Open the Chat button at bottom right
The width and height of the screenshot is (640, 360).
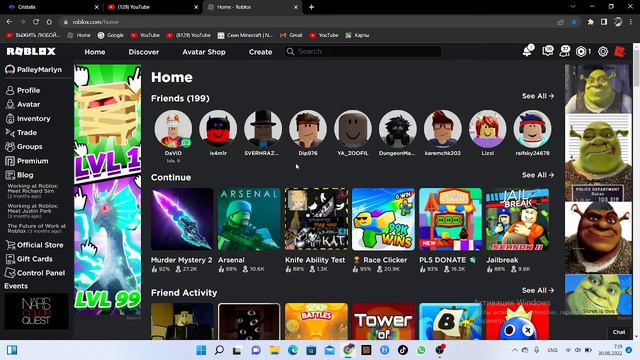point(619,332)
